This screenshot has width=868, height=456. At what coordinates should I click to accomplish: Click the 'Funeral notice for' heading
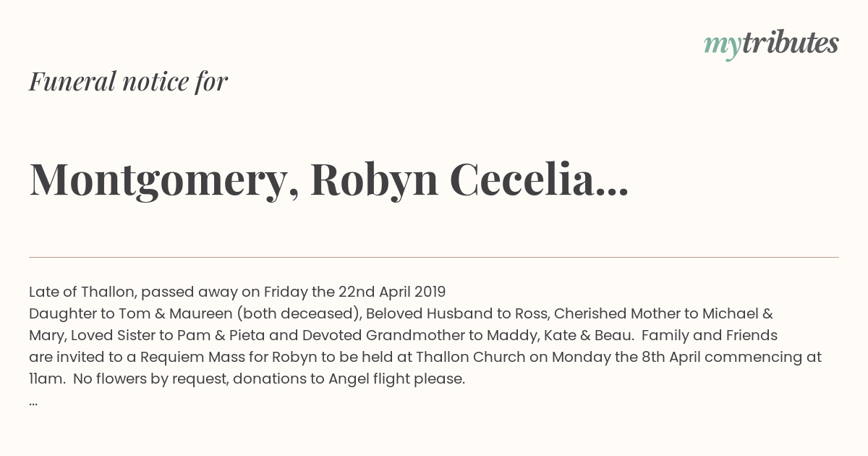[x=128, y=81]
